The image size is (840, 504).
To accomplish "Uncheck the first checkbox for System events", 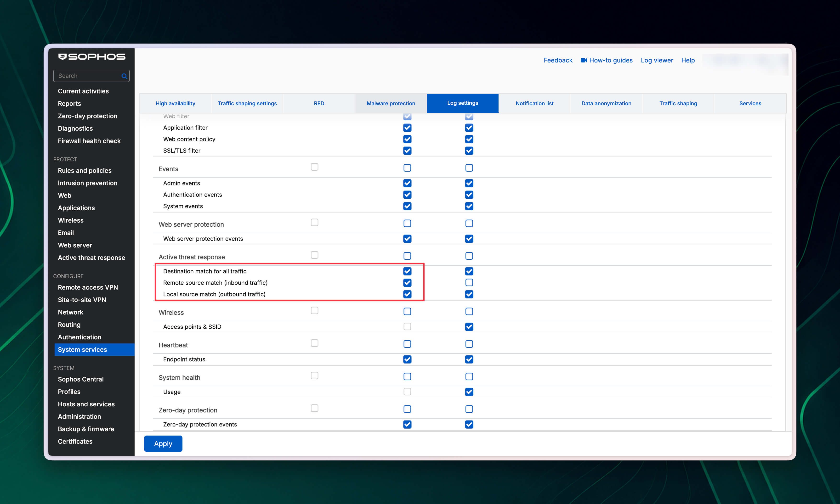I will [407, 206].
